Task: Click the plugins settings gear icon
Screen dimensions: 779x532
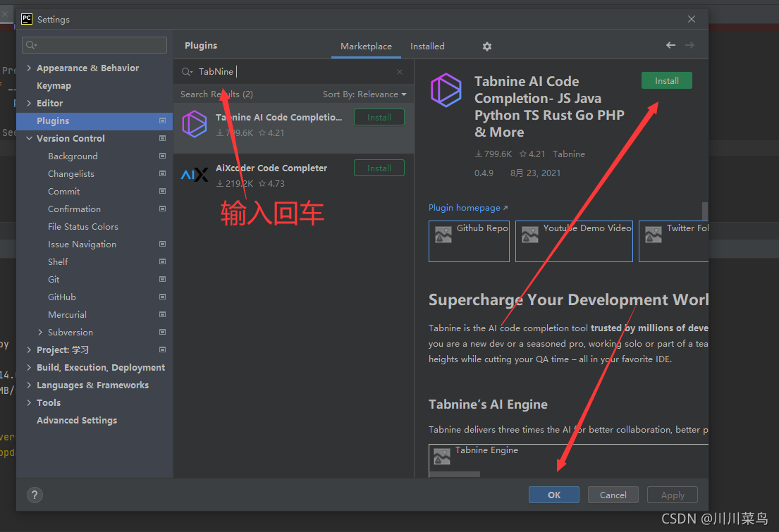Action: point(487,47)
